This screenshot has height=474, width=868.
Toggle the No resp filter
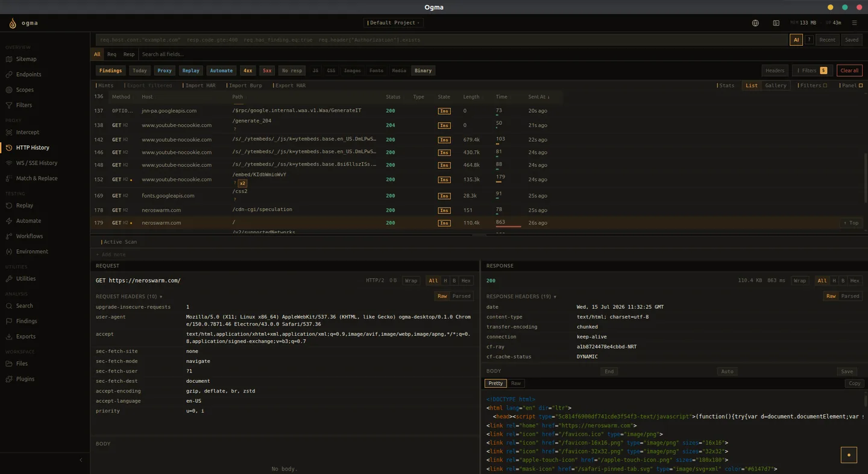coord(292,71)
